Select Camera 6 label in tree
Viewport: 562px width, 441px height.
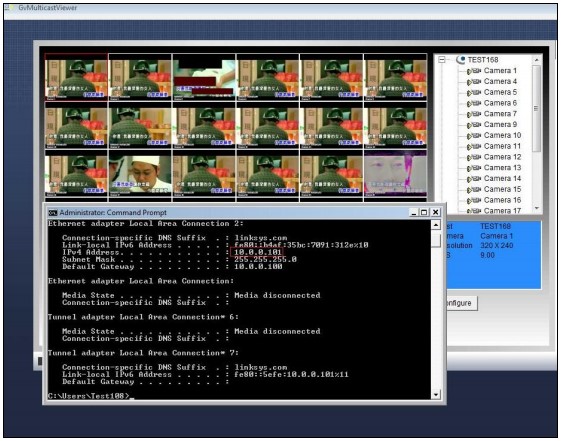coord(500,103)
